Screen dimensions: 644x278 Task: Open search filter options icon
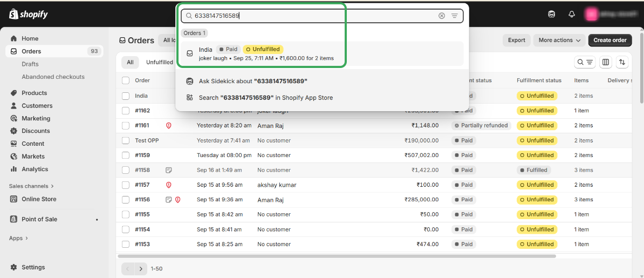(454, 16)
